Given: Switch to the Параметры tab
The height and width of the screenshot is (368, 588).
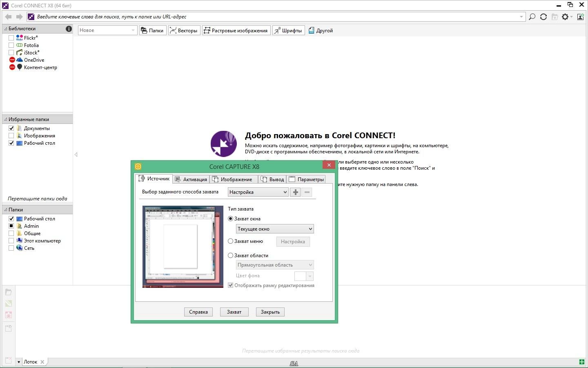Looking at the screenshot, I should [x=307, y=179].
